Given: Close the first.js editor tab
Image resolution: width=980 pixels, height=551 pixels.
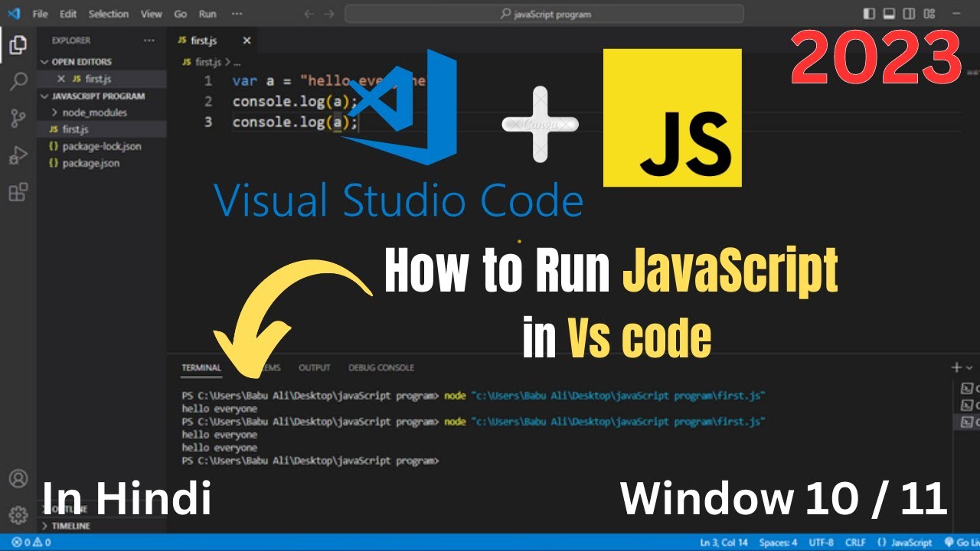Looking at the screenshot, I should (247, 41).
